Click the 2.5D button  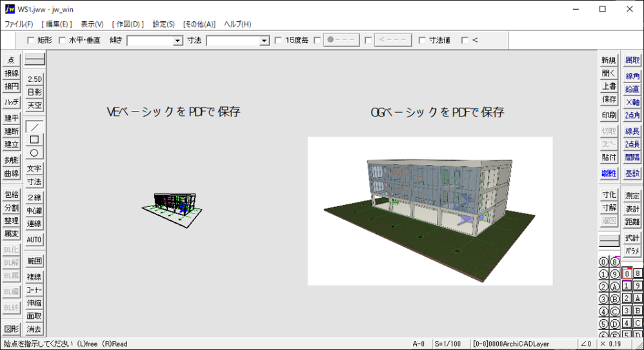coord(34,79)
